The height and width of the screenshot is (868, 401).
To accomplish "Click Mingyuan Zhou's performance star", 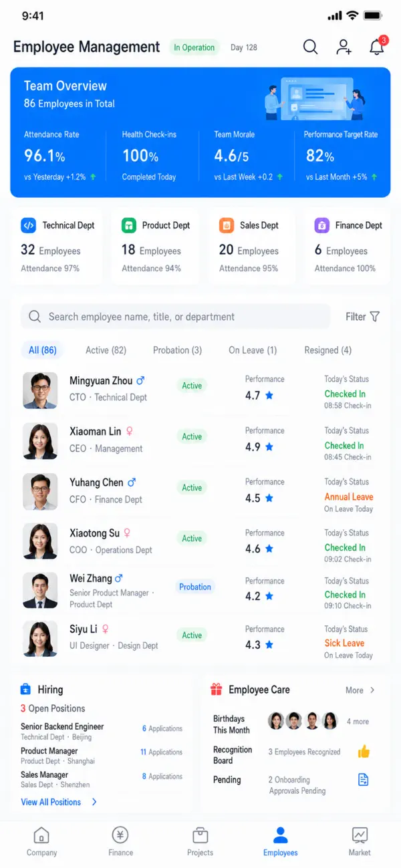I will 269,396.
